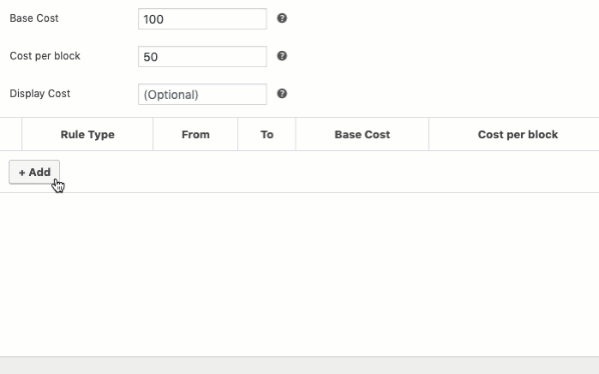Click the Base Cost input showing 100
Viewport: 599px width, 374px height.
202,19
